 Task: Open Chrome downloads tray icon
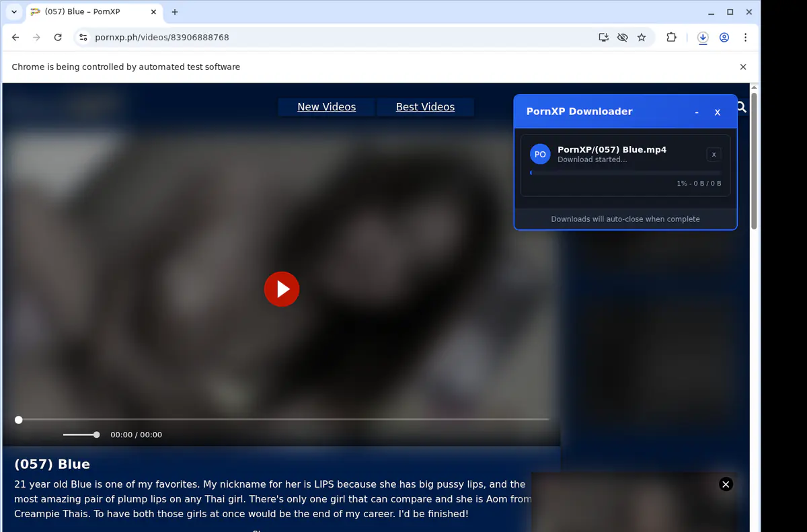(x=703, y=38)
